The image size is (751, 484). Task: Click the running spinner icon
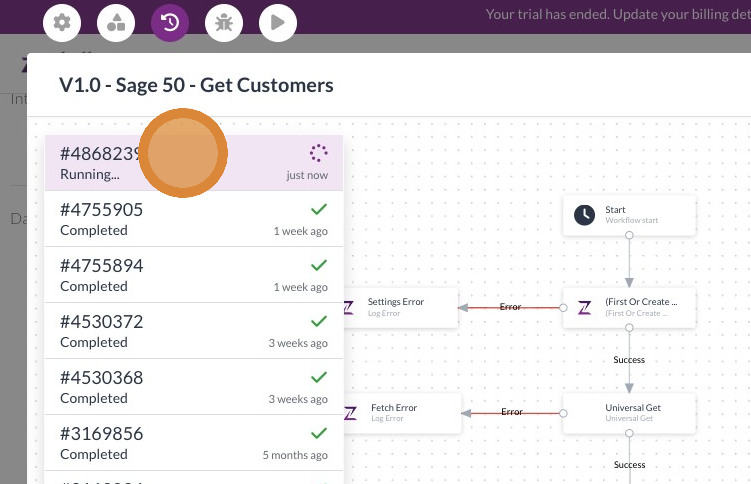(x=319, y=153)
